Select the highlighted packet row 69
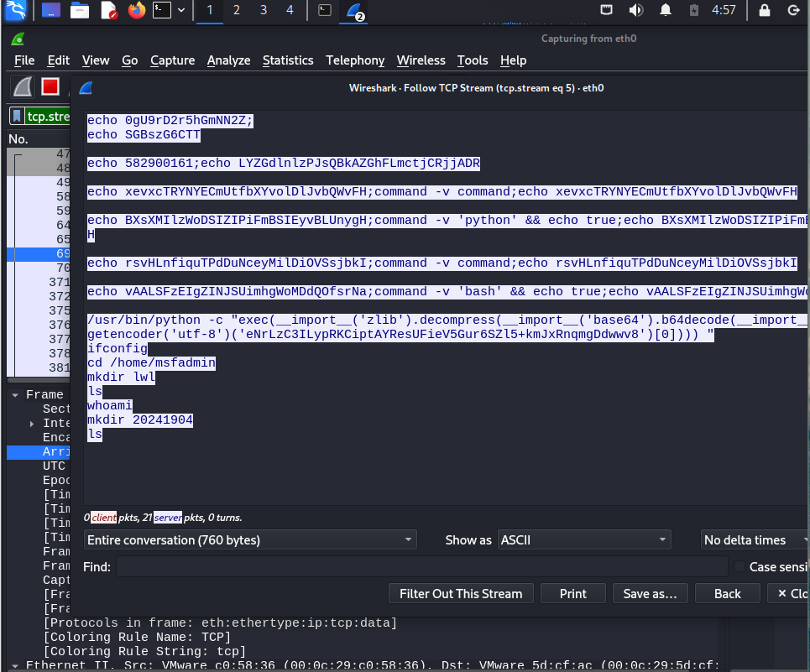 39,253
